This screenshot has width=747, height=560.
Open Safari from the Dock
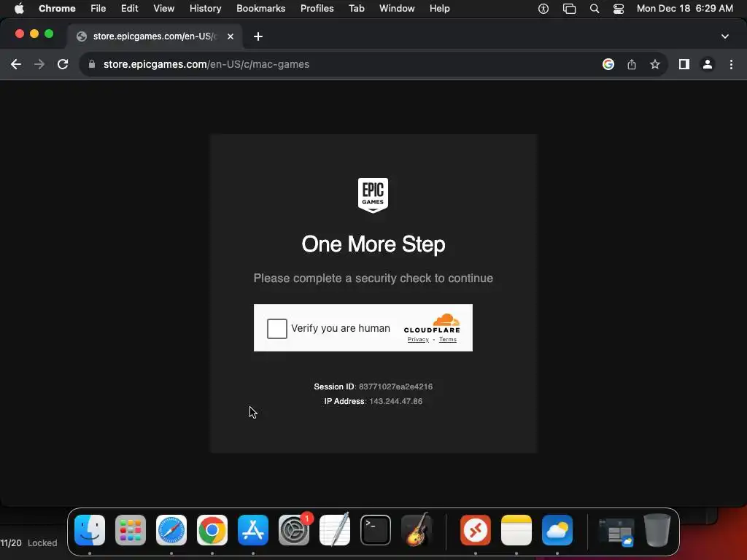(171, 530)
